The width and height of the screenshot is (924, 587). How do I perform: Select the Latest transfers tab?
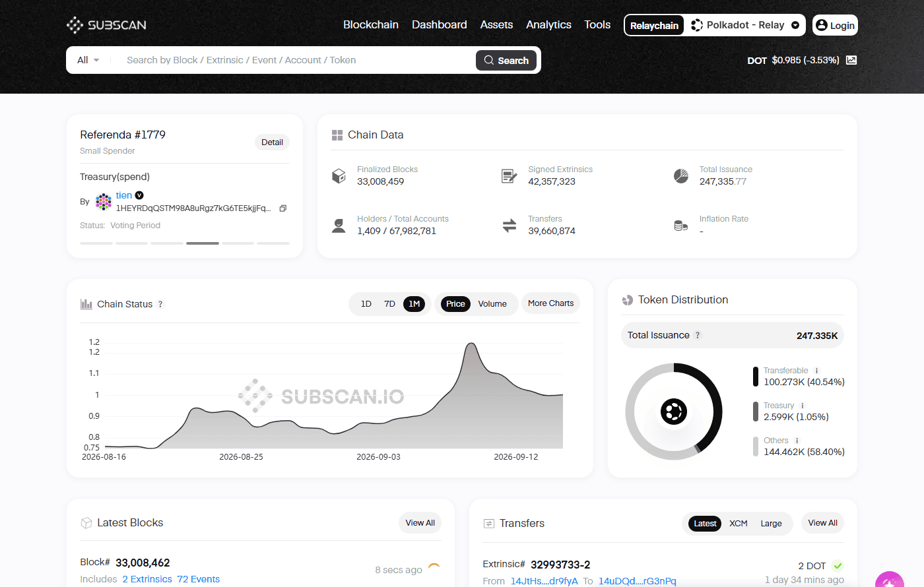(x=705, y=524)
